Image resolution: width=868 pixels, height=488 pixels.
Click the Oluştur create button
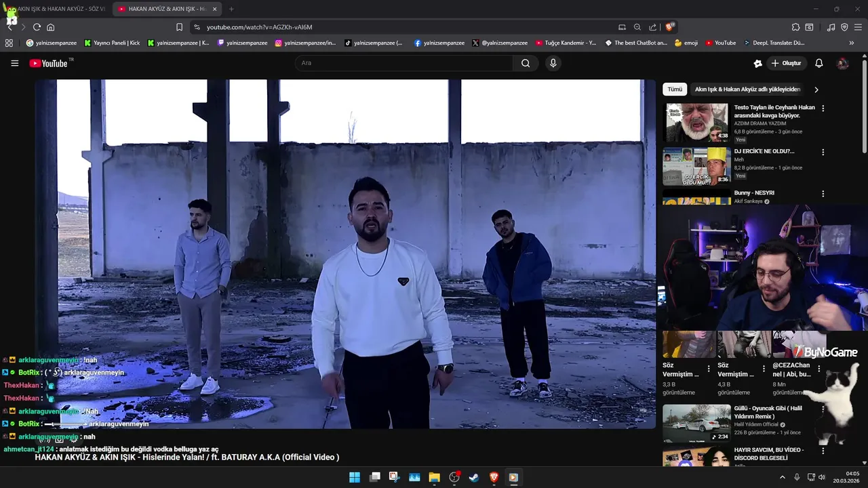click(786, 63)
